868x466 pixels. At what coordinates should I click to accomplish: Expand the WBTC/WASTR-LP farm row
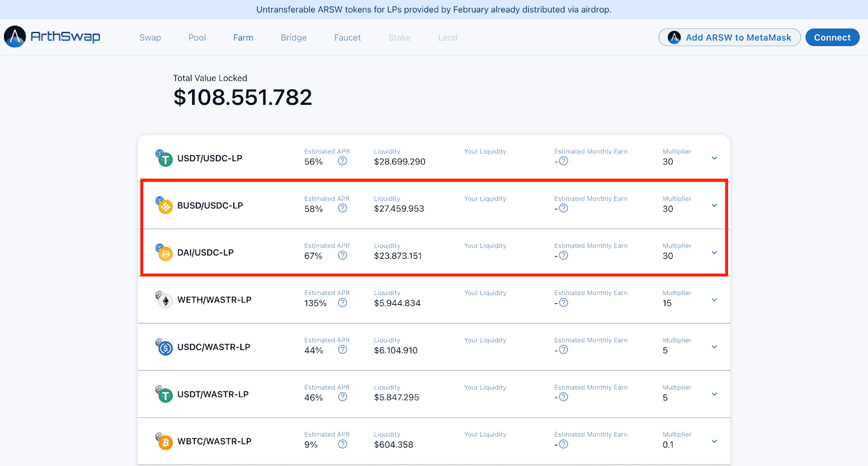coord(714,442)
